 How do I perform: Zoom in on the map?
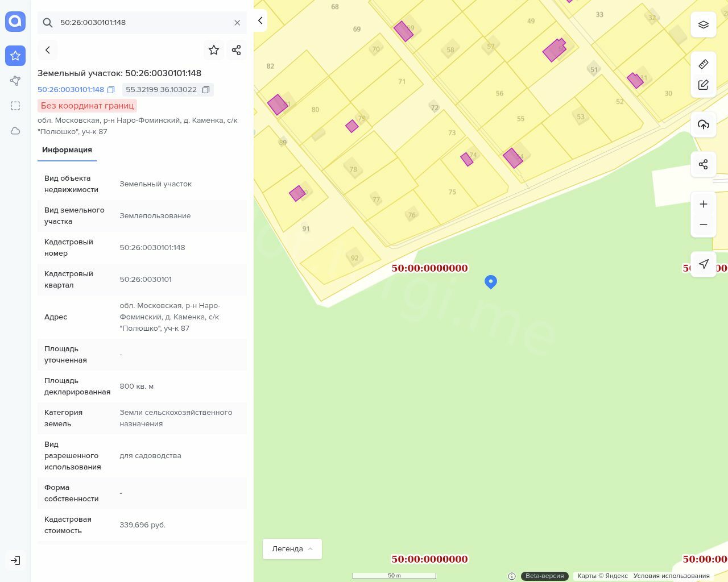[704, 204]
